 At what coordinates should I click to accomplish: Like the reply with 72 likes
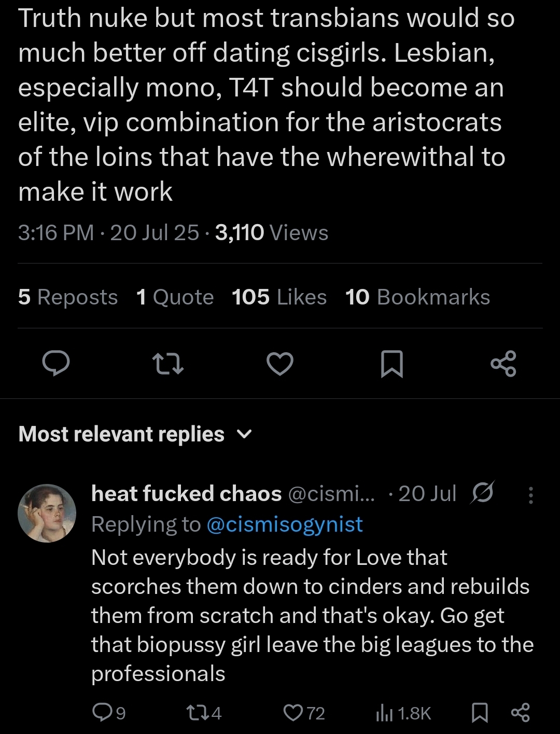pos(293,712)
